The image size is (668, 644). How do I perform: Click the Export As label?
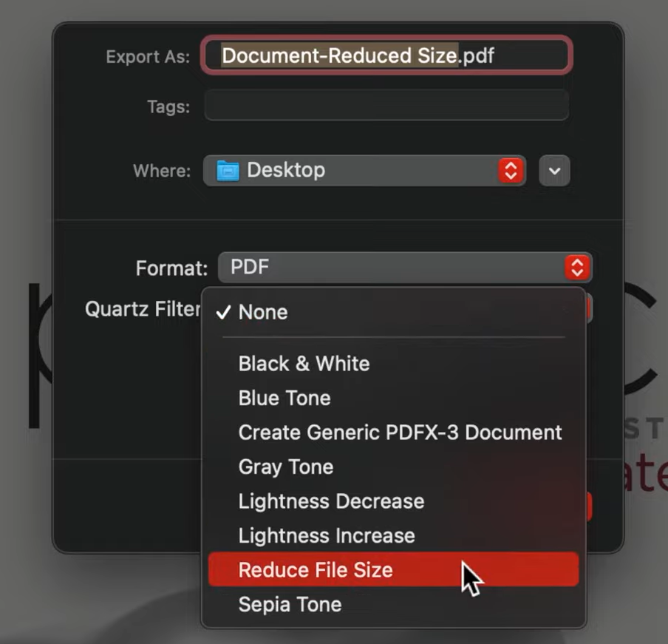(148, 57)
